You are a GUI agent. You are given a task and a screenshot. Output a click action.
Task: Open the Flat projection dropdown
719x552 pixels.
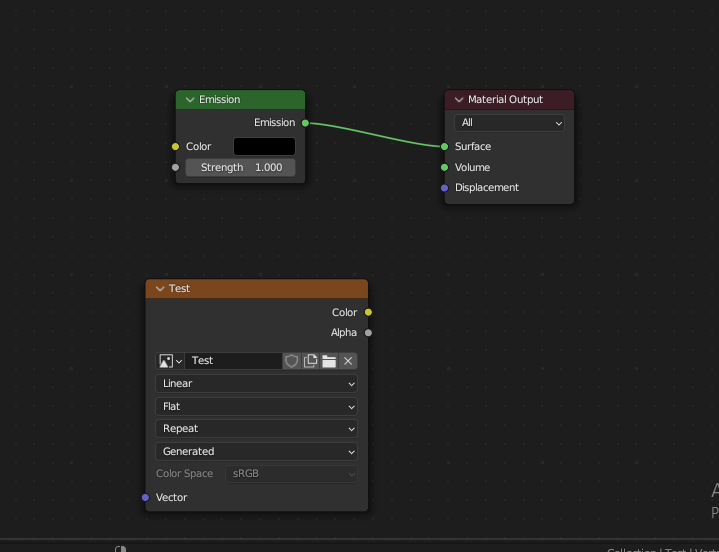click(256, 407)
